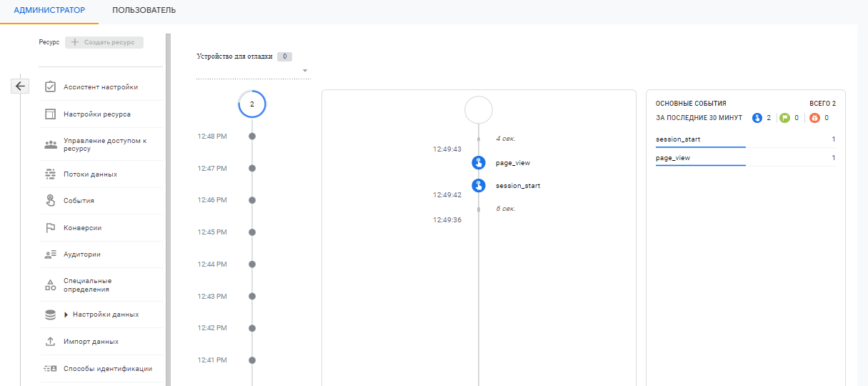
Task: Click the Потоки данных streams icon
Action: (x=50, y=174)
